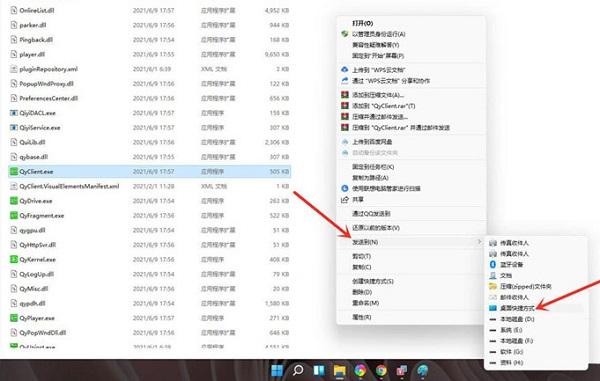
Task: Open File Explorer from the taskbar
Action: pos(339,370)
